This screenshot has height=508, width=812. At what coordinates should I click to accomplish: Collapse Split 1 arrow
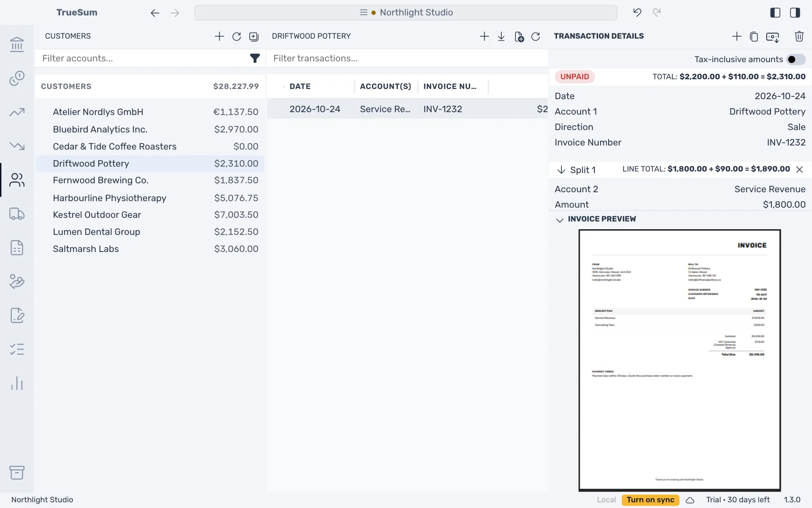point(561,169)
